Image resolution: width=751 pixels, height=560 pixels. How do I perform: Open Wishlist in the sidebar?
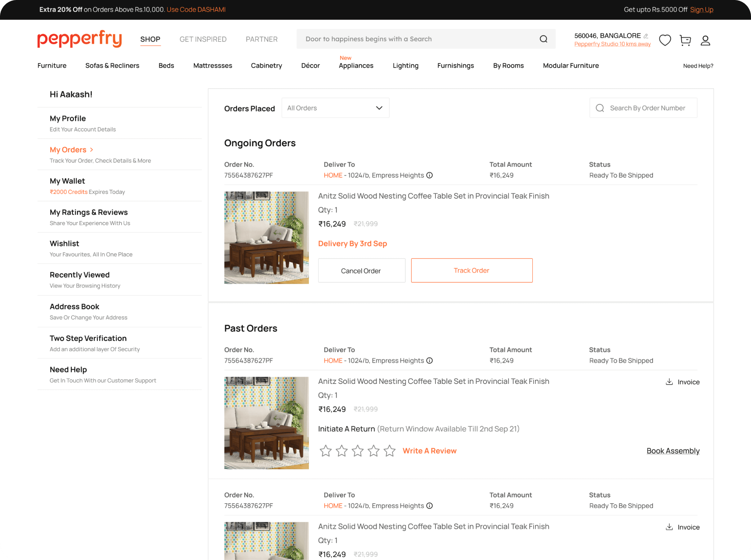[119, 248]
